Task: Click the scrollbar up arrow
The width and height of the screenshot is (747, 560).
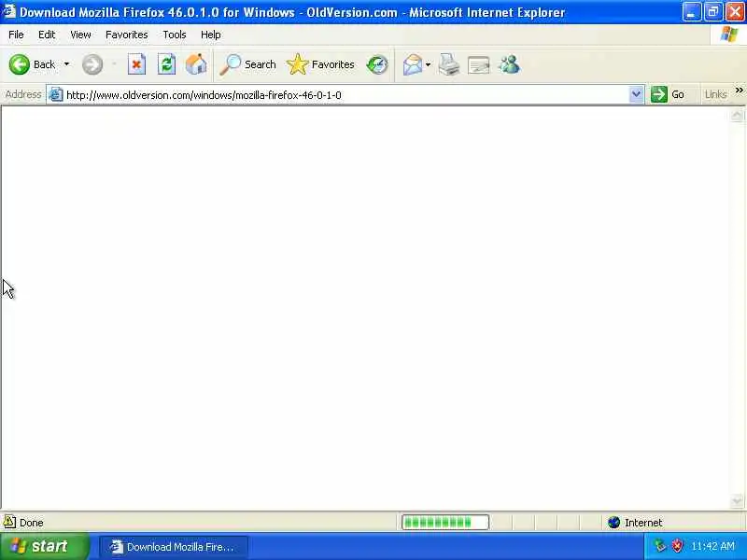Action: pos(737,115)
